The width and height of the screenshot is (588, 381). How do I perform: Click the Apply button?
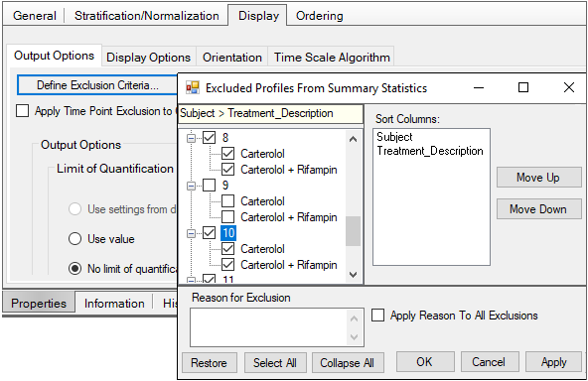point(553,361)
